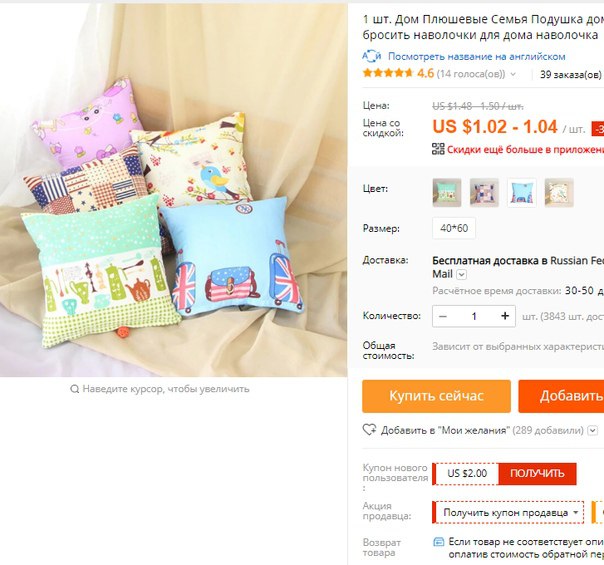Viewport: 604px width, 565px height.
Task: Open the seller coupon dropdown
Action: click(508, 513)
